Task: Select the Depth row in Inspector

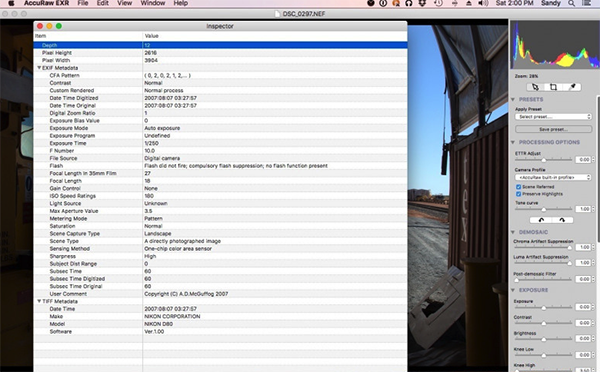Action: 220,45
